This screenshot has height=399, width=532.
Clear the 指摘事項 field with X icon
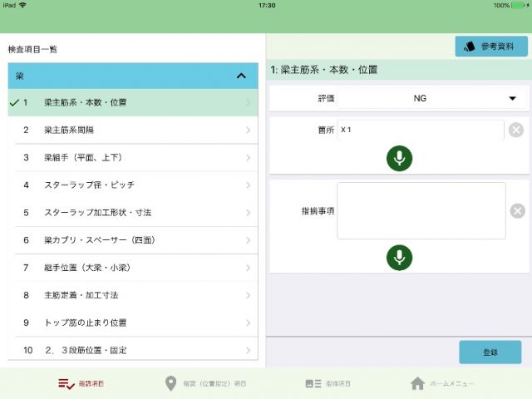coord(517,211)
